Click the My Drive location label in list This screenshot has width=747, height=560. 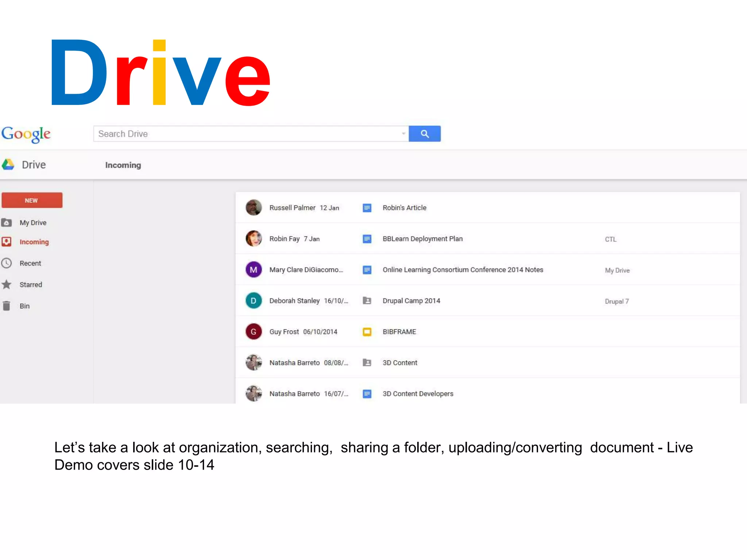617,271
